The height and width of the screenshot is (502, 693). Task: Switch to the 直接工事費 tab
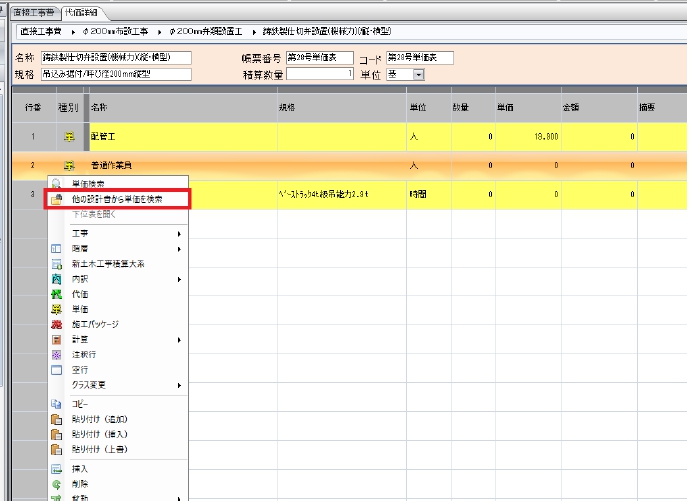coord(30,13)
